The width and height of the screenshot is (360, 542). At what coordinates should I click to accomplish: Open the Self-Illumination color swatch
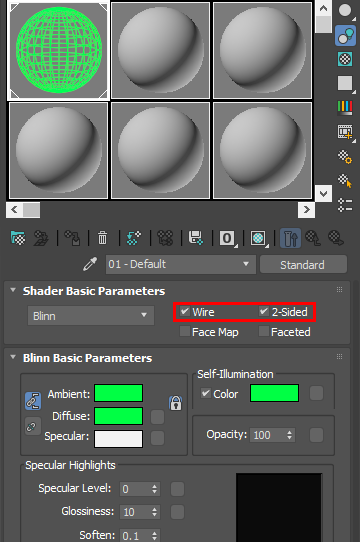tap(275, 393)
